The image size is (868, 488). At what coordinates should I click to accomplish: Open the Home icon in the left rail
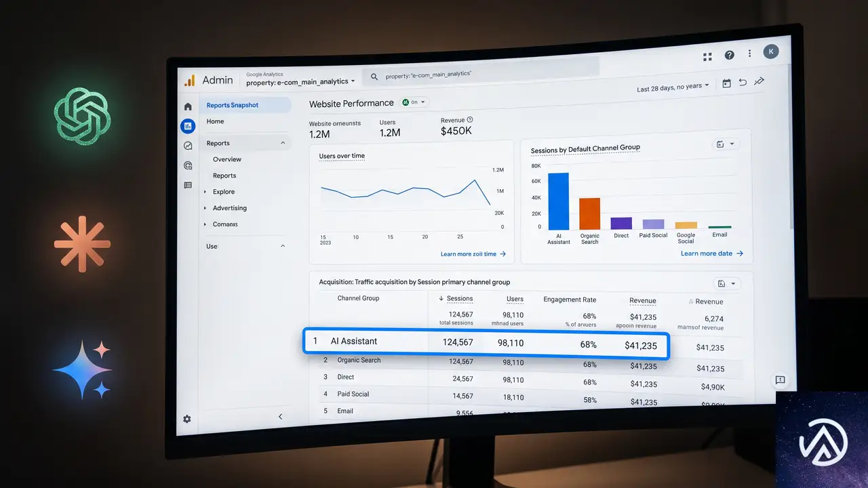(188, 106)
